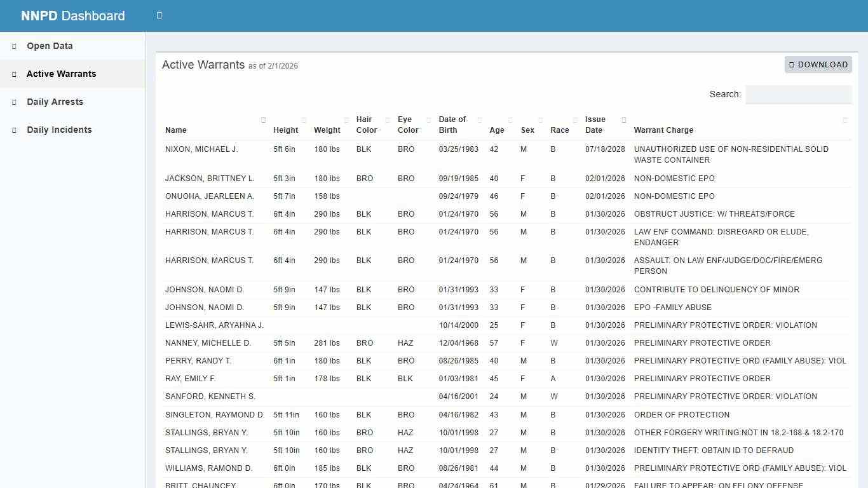Click the sort icon beside the Name column
The image size is (868, 488).
(x=263, y=119)
